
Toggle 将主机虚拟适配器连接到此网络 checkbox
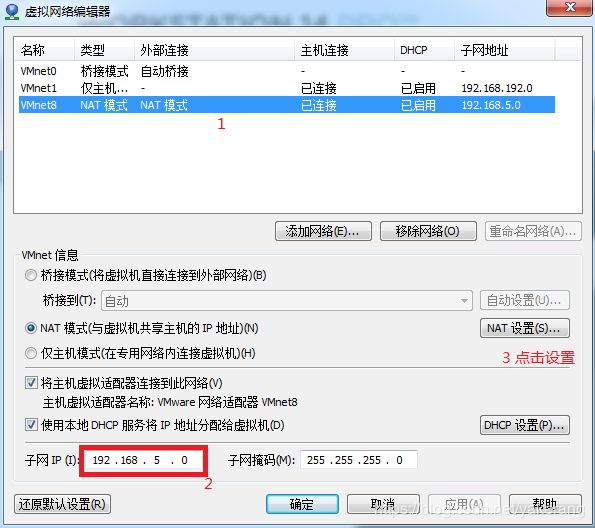click(x=31, y=383)
